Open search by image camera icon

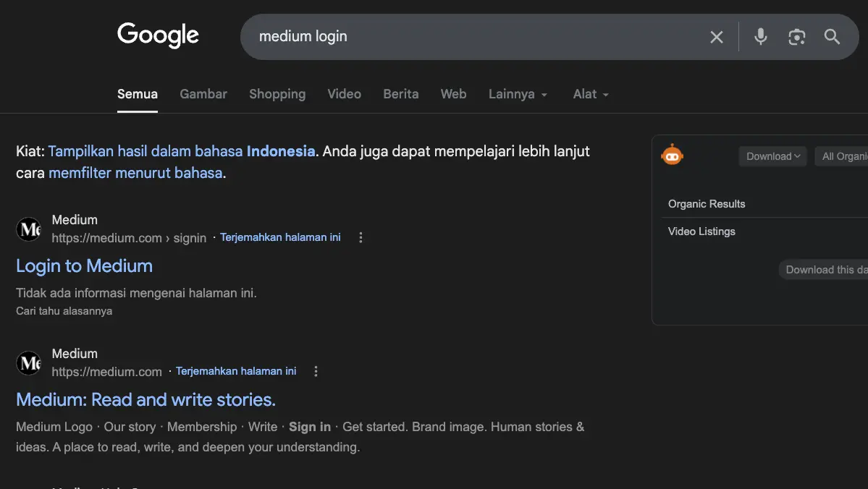pyautogui.click(x=796, y=37)
